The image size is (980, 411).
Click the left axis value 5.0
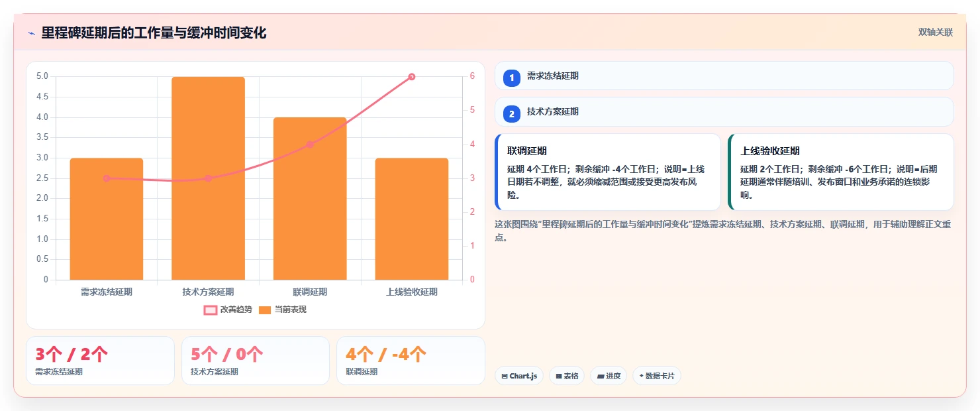pos(42,76)
